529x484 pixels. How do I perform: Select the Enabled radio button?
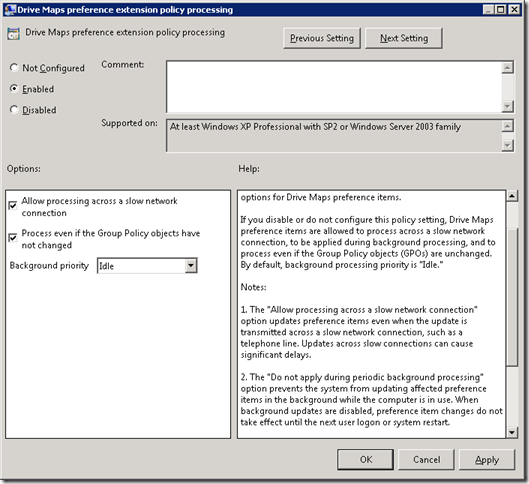[x=14, y=88]
